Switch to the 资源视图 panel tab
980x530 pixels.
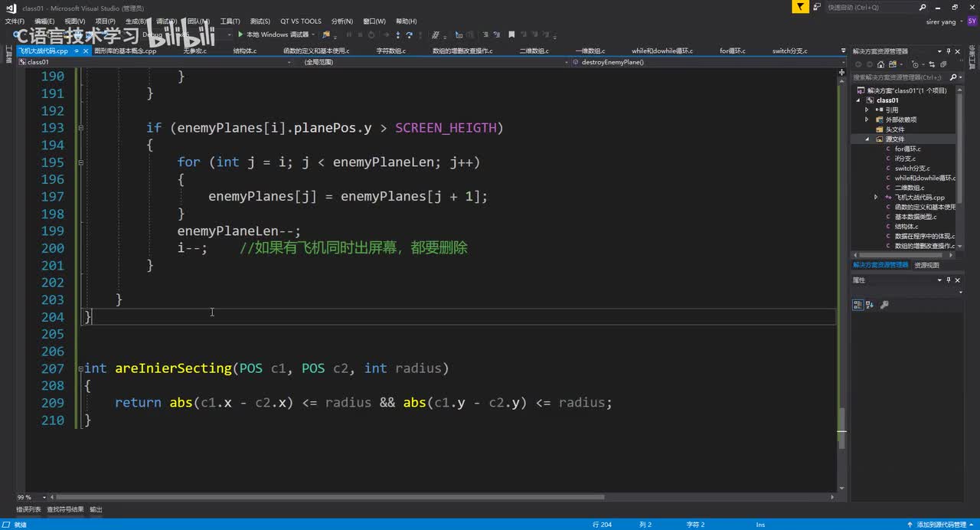coord(926,265)
